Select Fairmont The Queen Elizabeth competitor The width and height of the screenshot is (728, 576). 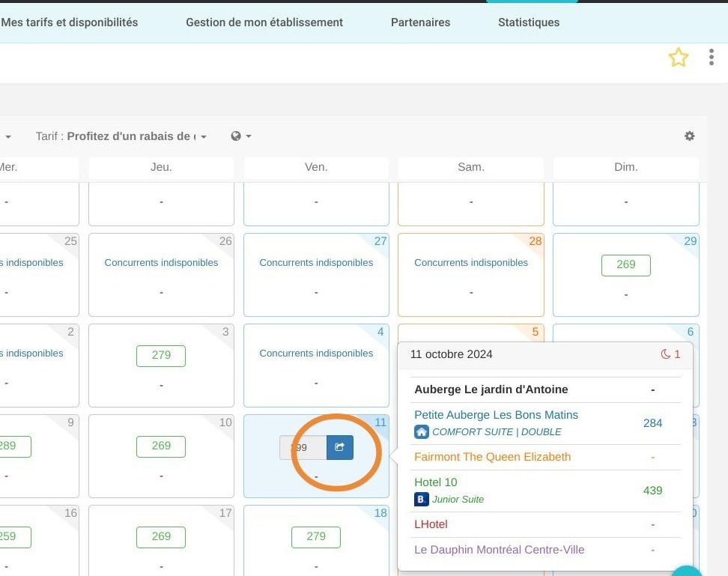[493, 457]
